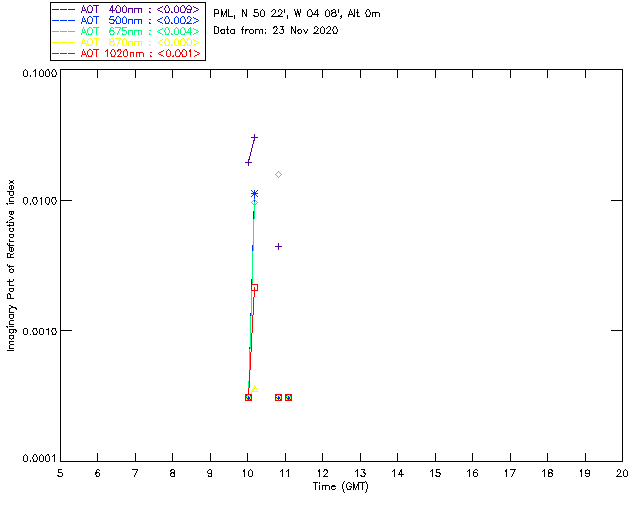Click the x-axis tick label 14

[x=398, y=474]
